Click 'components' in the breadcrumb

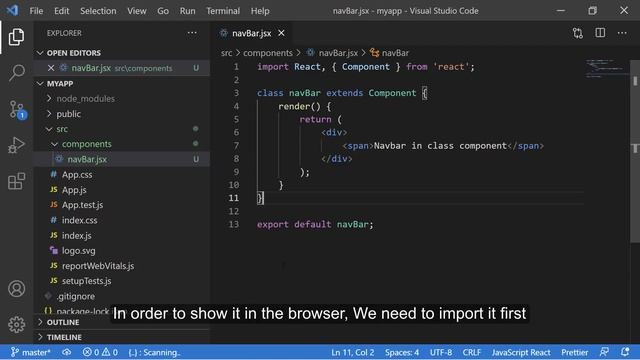coord(268,53)
